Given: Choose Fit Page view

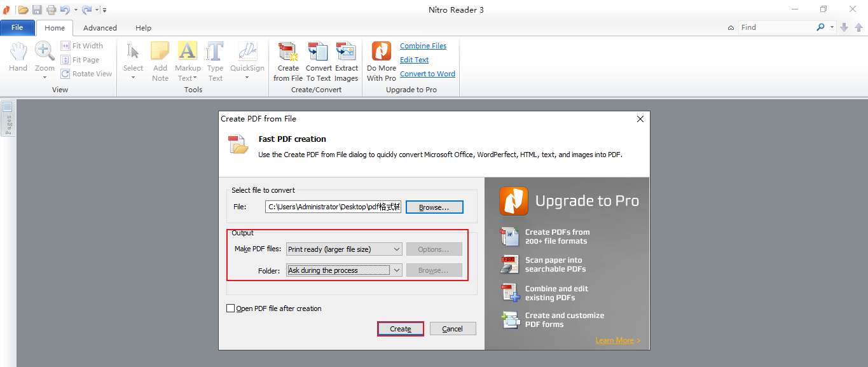Looking at the screenshot, I should [80, 60].
